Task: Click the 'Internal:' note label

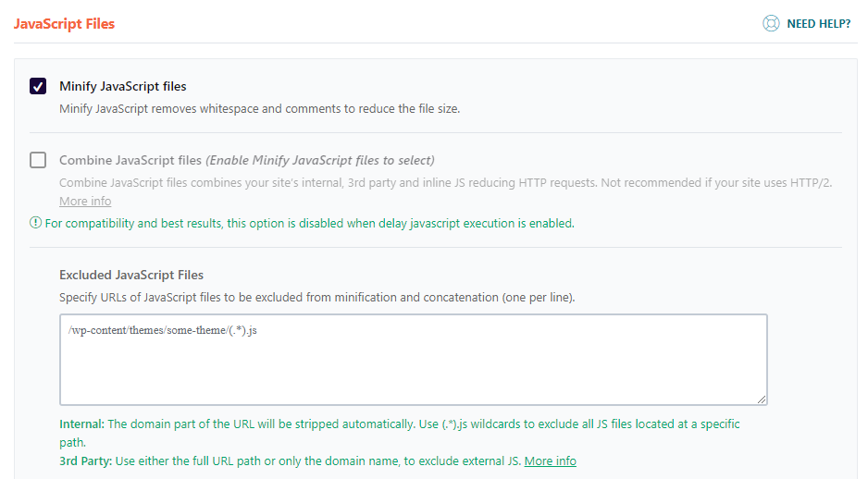Action: tap(81, 424)
